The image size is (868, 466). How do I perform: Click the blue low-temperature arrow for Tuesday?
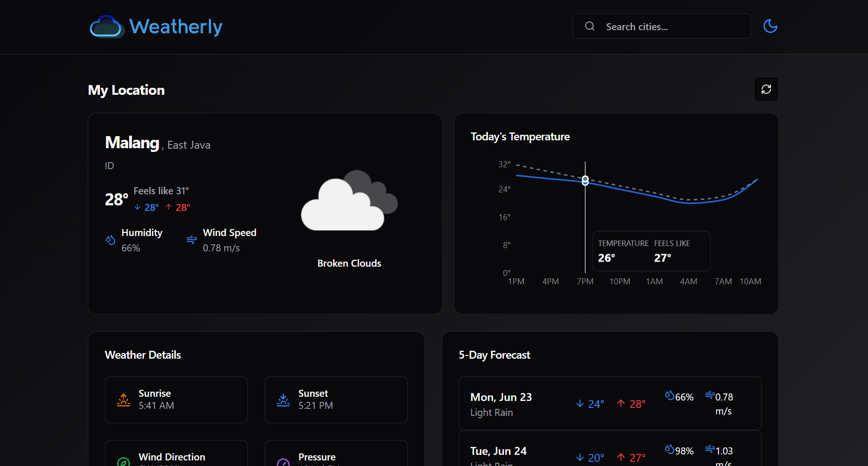click(579, 457)
